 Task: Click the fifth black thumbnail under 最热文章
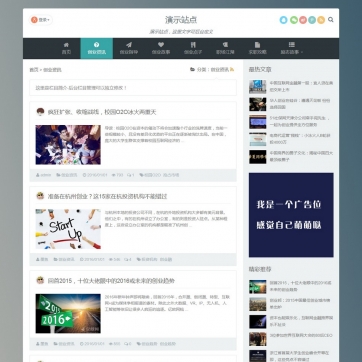click(x=258, y=157)
